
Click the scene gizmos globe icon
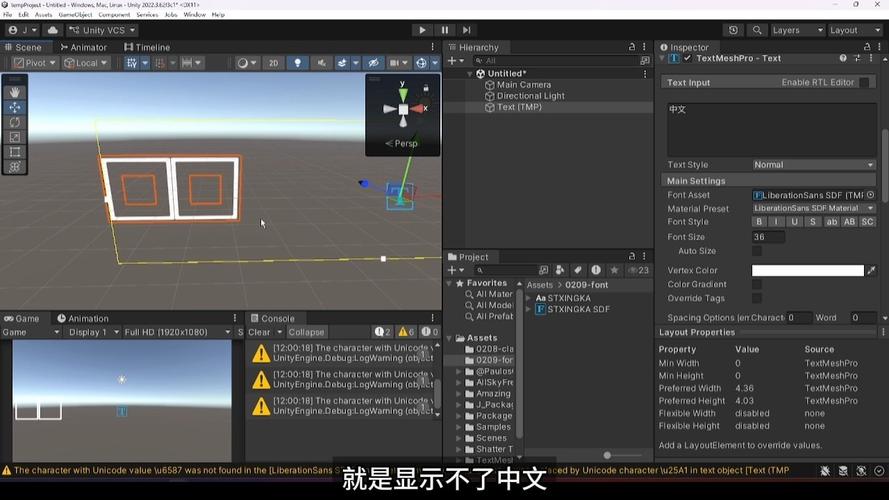coord(421,63)
